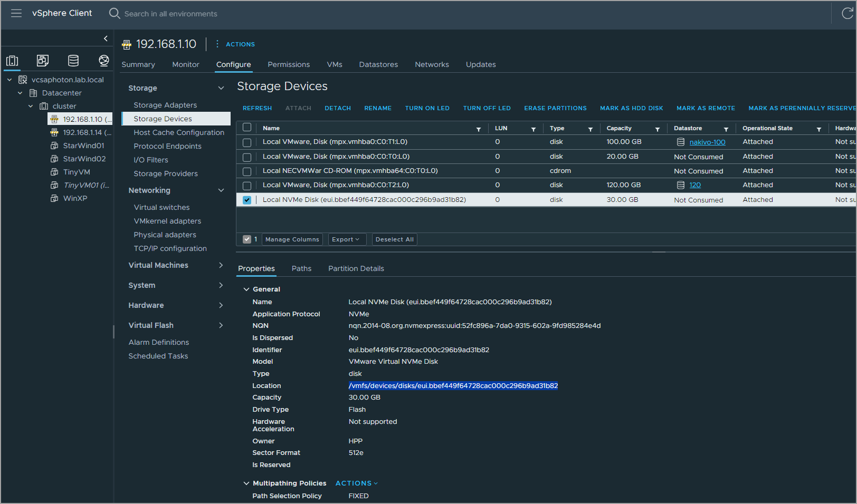
Task: Open the Export dropdown
Action: click(347, 239)
